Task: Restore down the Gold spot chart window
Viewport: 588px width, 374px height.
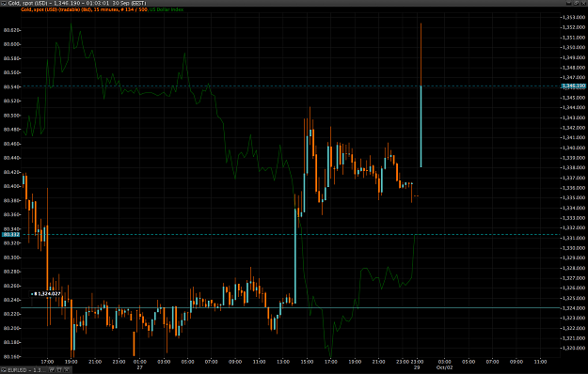Action: pyautogui.click(x=577, y=3)
